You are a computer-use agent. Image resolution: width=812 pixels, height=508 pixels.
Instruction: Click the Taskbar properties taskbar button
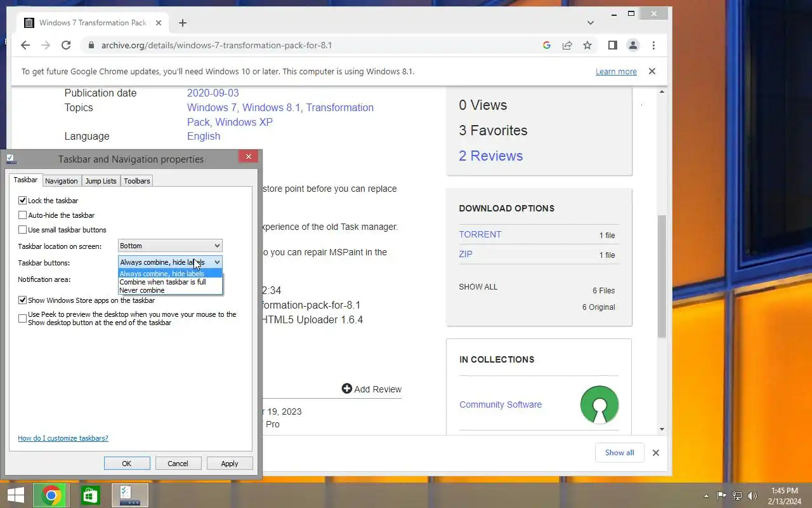click(x=130, y=495)
